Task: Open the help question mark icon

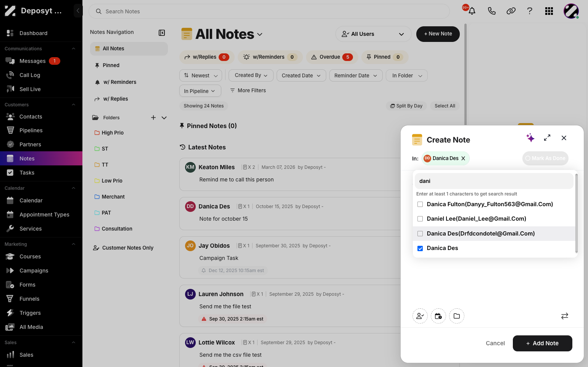Action: (530, 11)
